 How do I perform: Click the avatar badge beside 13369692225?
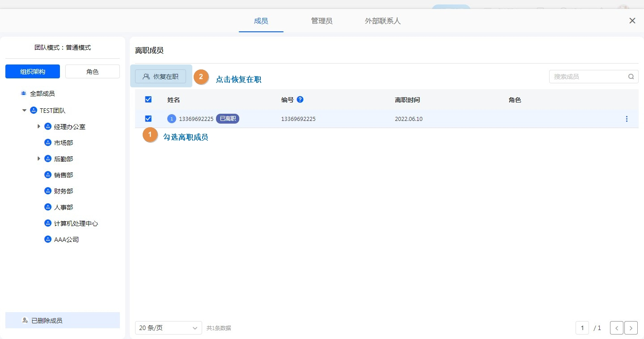click(172, 119)
